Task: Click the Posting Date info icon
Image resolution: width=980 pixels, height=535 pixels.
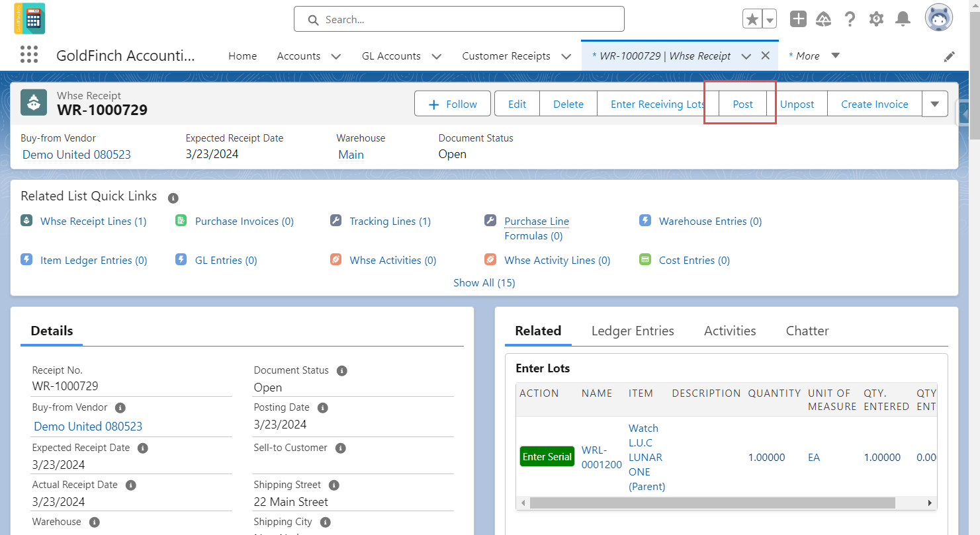Action: click(323, 408)
